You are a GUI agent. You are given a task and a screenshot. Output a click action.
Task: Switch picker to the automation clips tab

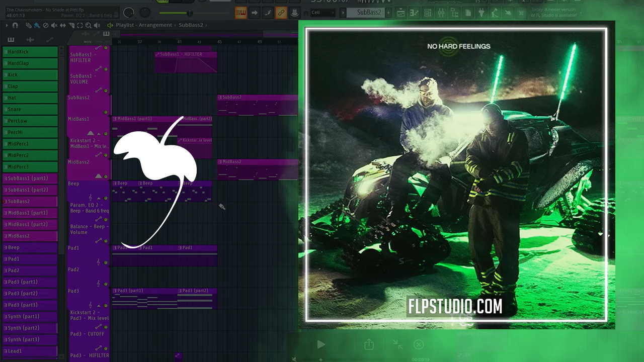click(49, 40)
